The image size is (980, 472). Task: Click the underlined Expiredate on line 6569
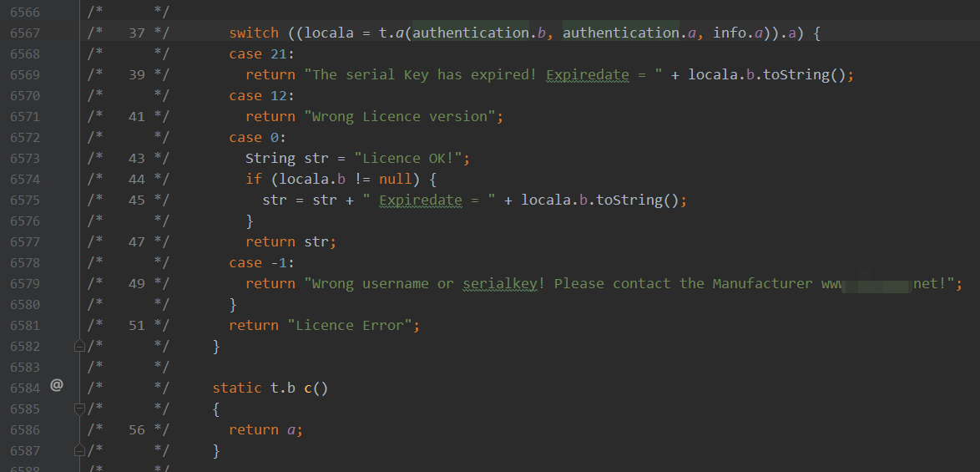588,74
